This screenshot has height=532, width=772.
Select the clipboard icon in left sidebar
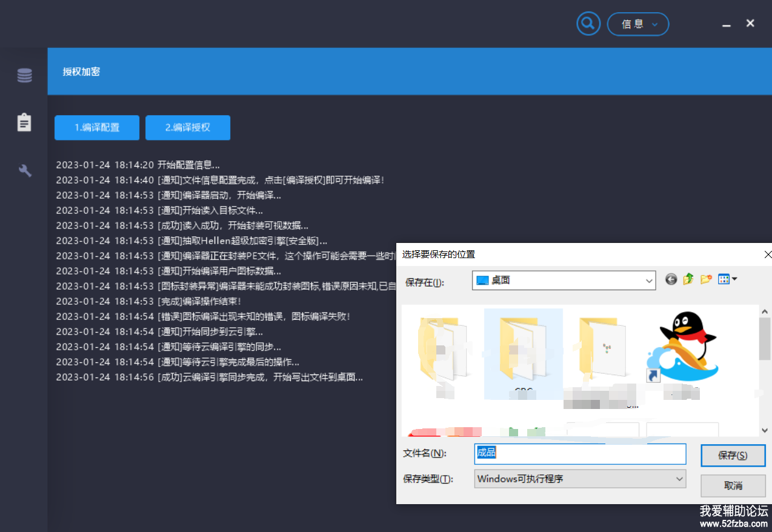(24, 122)
